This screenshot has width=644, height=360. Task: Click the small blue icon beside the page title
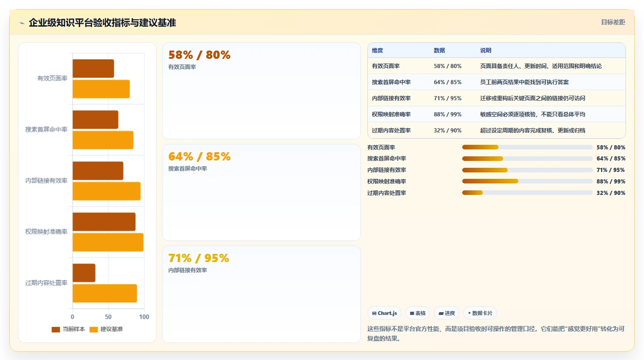(22, 23)
